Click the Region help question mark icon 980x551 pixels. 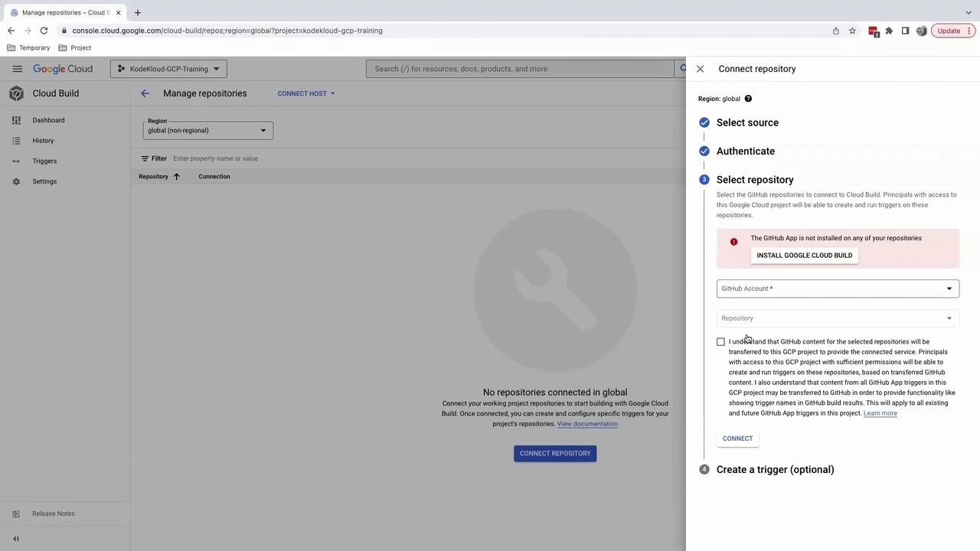748,99
